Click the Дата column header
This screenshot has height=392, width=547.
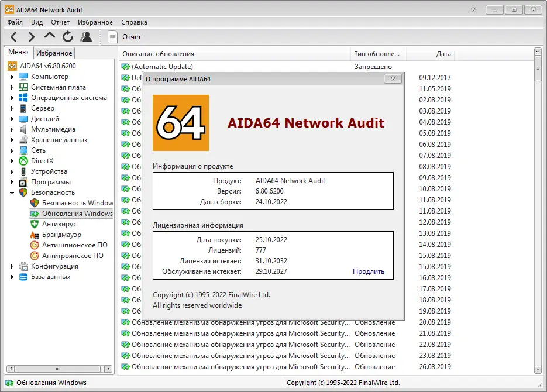[443, 54]
